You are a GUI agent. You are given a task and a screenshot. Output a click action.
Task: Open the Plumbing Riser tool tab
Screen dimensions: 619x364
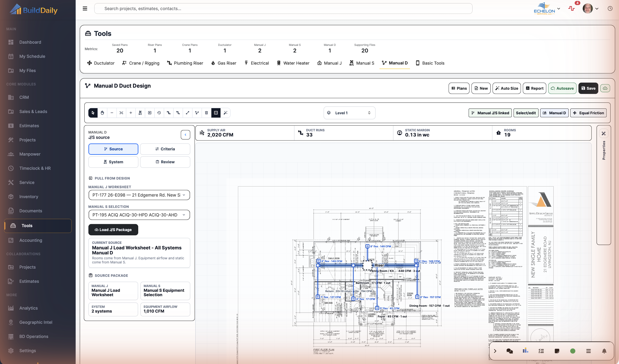[185, 63]
